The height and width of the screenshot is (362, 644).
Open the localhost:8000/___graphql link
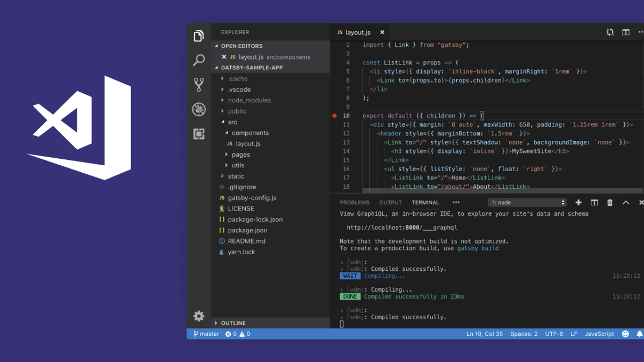(402, 227)
